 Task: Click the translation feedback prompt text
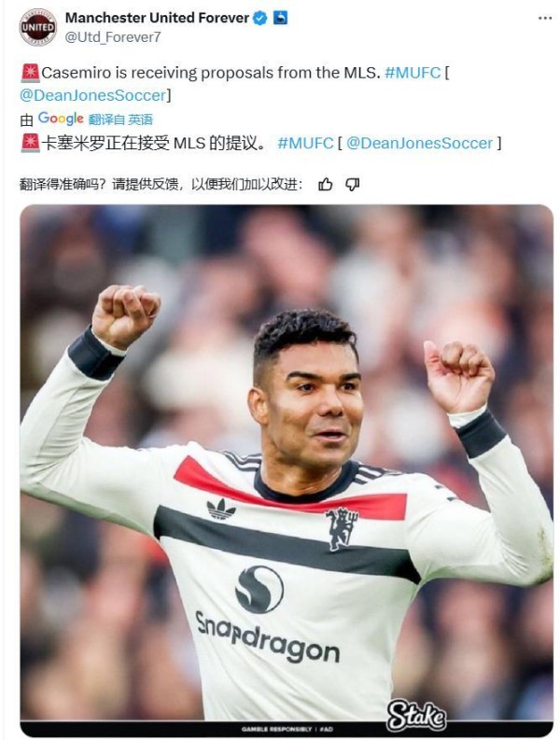(161, 184)
